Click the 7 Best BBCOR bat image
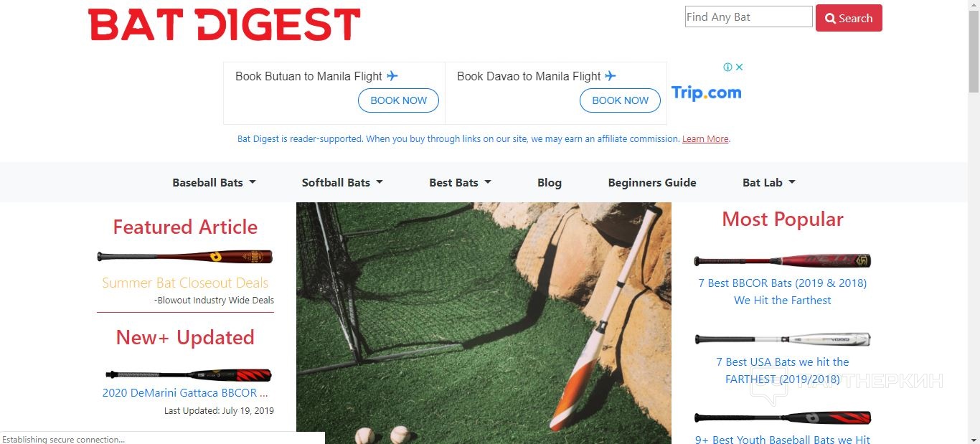The image size is (980, 444). [x=783, y=260]
